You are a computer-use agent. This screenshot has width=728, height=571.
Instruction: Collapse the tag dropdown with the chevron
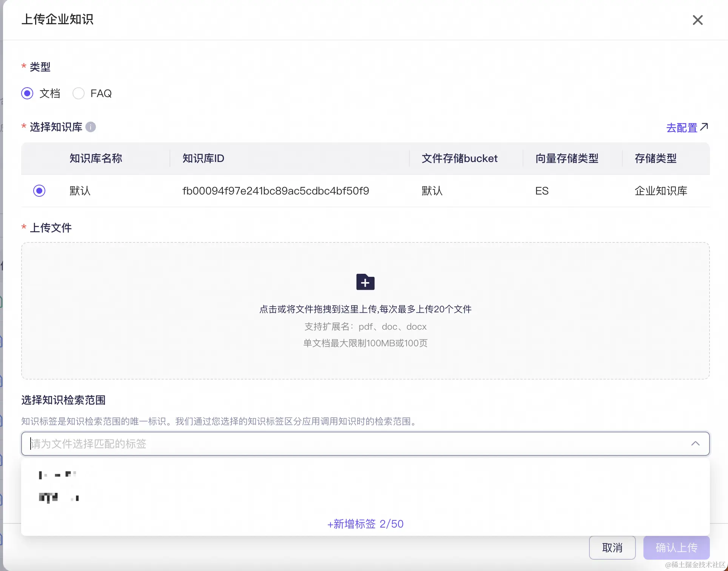(x=695, y=444)
